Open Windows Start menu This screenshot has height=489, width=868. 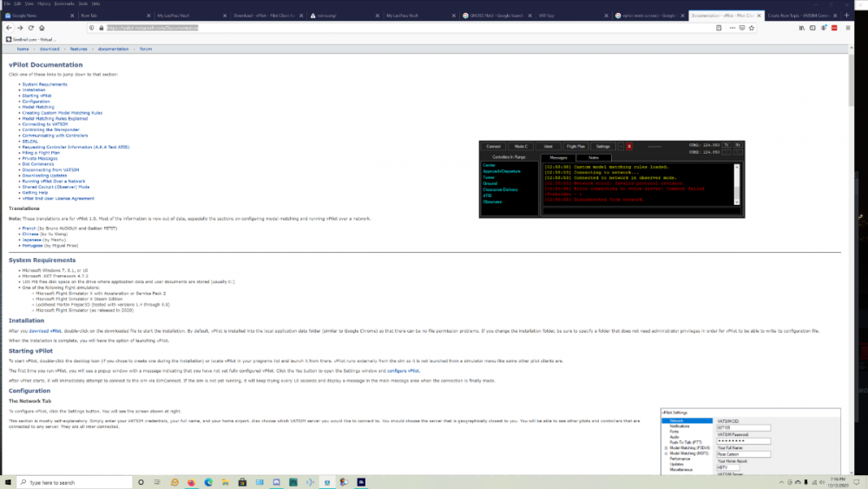[8, 482]
